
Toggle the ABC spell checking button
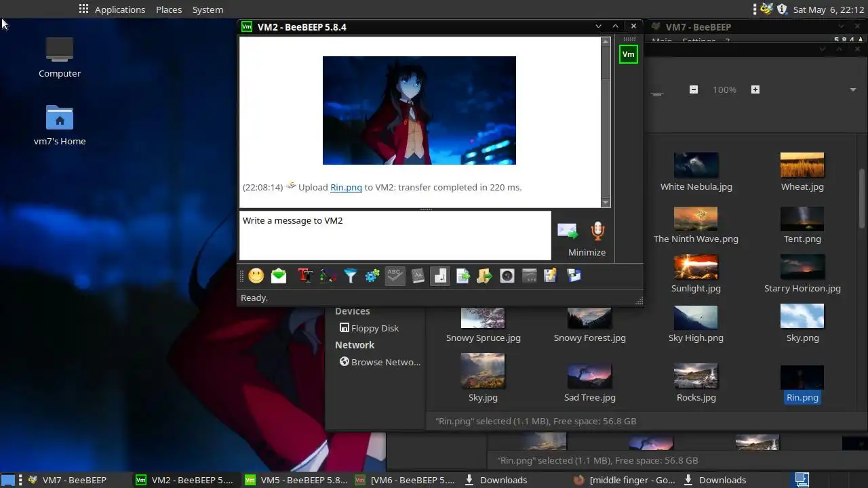click(x=395, y=276)
